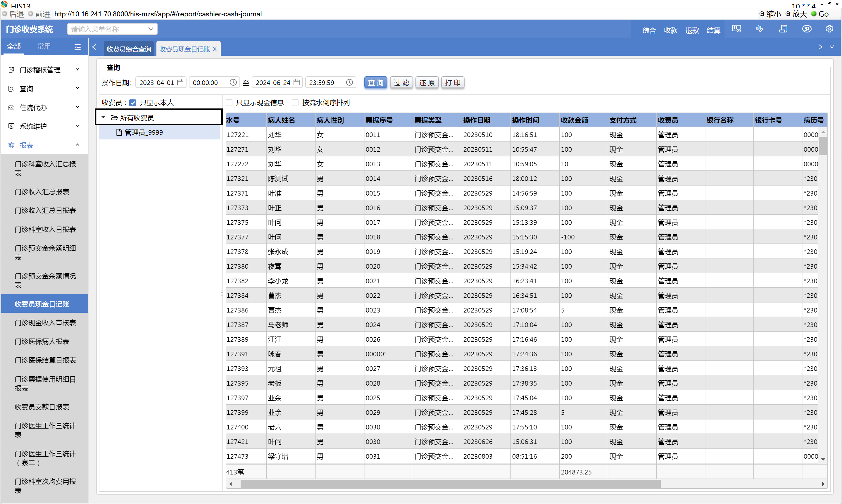This screenshot has width=842, height=504.
Task: Enable 只显示现金信息 checkbox
Action: click(229, 103)
